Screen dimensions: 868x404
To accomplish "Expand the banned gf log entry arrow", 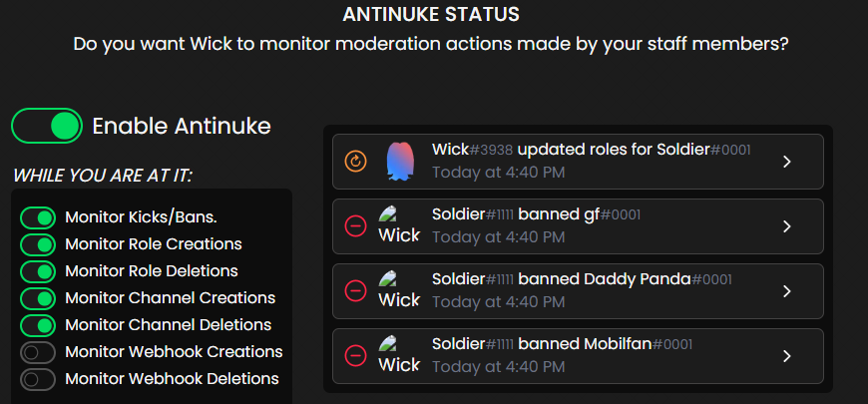I will click(x=786, y=226).
